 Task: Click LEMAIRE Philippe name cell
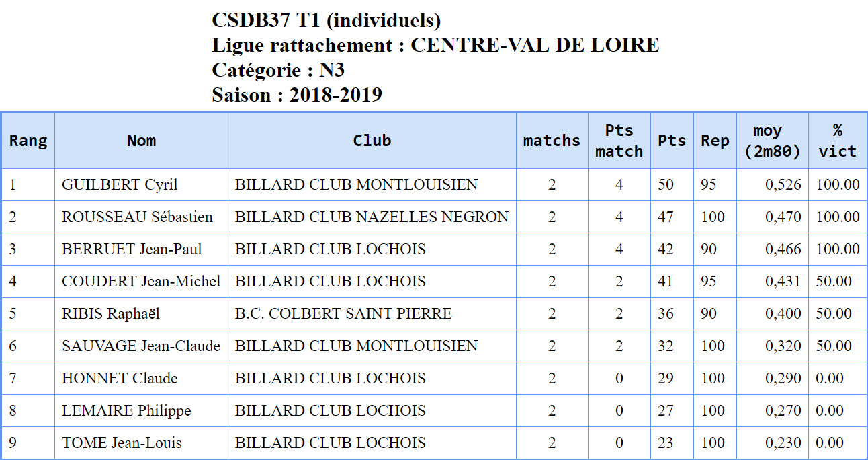(x=141, y=410)
